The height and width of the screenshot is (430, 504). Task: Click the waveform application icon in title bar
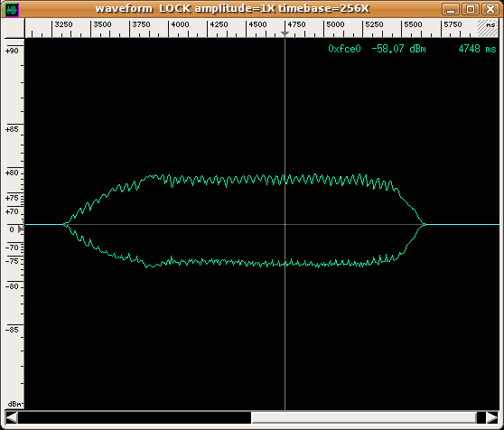coord(13,10)
